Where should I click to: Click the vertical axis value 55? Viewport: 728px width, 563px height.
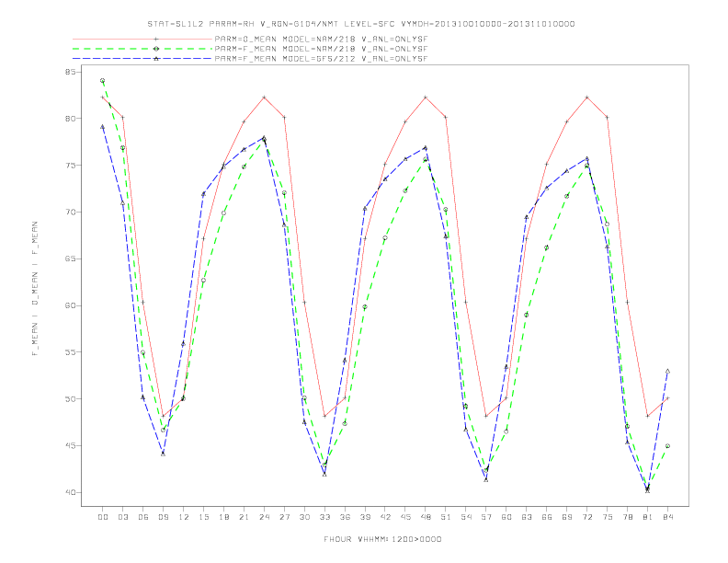pos(71,352)
